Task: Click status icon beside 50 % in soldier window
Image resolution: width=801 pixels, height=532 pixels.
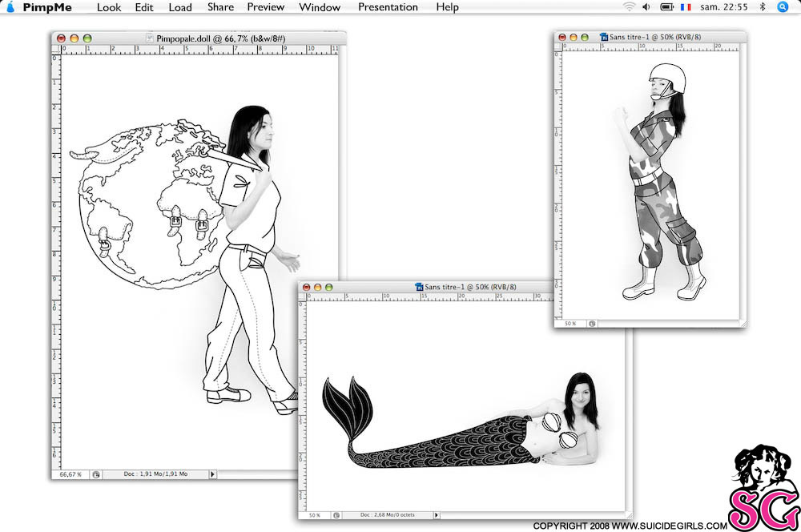Action: (x=592, y=324)
